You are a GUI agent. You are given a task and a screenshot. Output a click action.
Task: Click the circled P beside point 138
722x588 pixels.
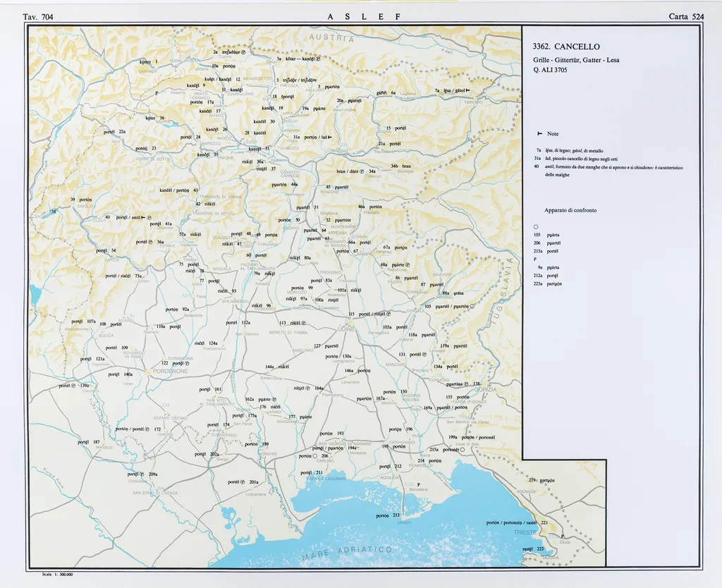pyautogui.click(x=467, y=384)
